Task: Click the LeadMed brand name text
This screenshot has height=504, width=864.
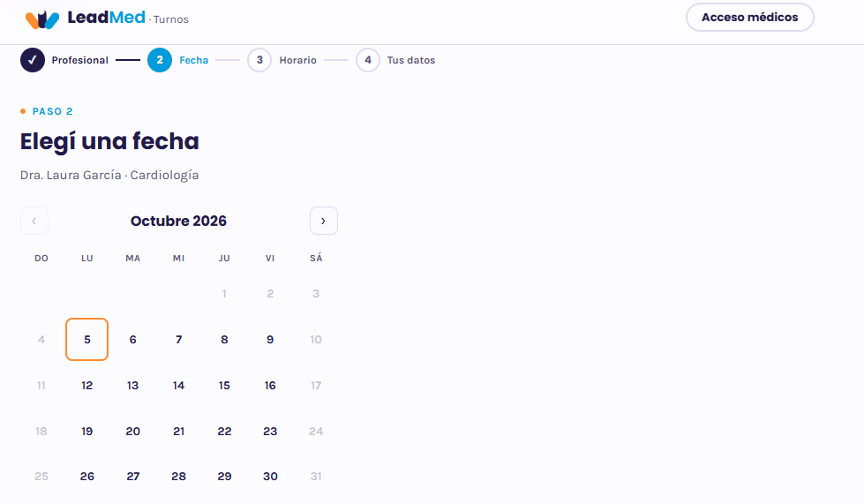Action: pos(107,18)
